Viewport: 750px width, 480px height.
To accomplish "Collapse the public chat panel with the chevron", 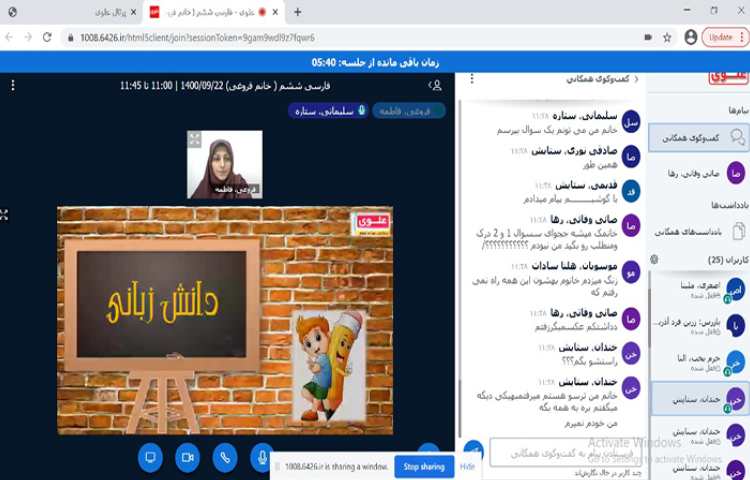I will tap(636, 79).
